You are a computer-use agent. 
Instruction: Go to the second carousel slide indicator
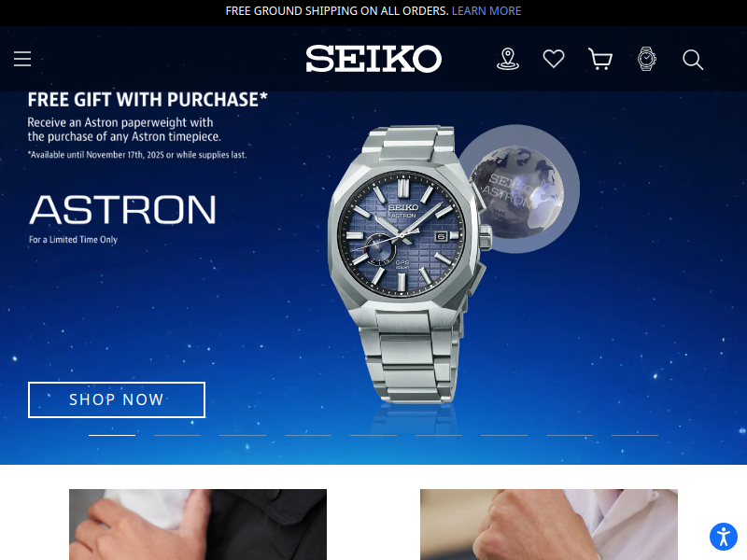coord(177,435)
